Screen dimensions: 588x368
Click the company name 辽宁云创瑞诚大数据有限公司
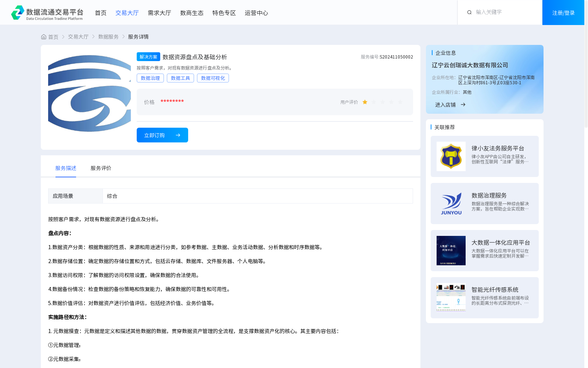point(470,65)
